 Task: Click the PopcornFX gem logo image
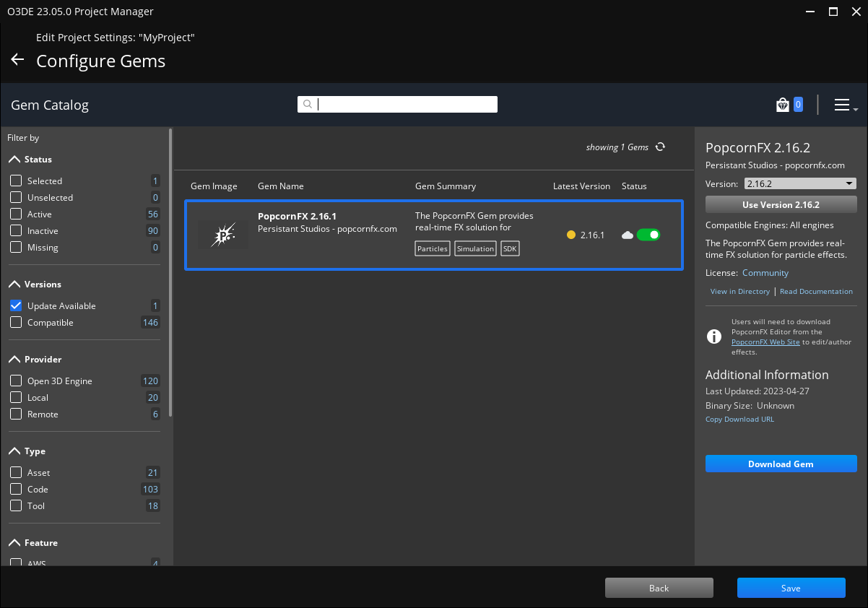click(222, 235)
